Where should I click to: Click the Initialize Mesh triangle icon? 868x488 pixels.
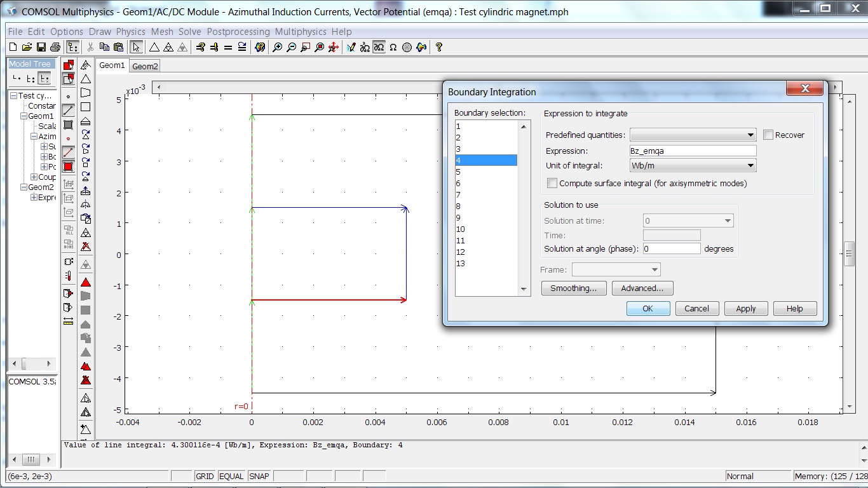pos(154,47)
